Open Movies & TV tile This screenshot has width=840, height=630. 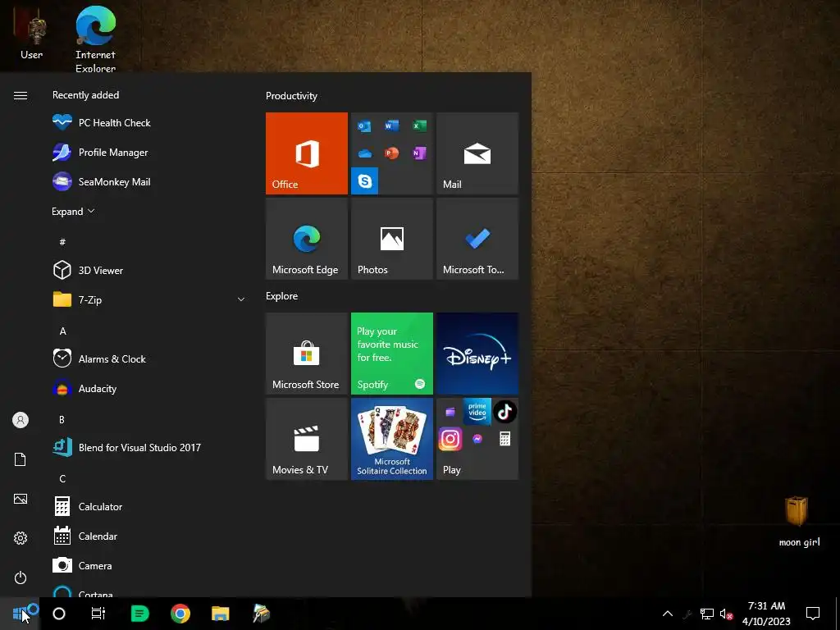coord(307,439)
